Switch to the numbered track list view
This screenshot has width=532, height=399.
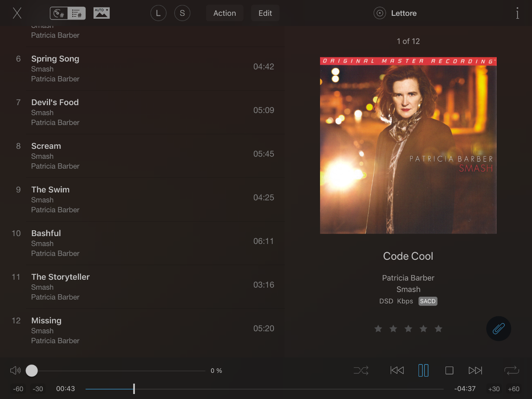(x=77, y=13)
